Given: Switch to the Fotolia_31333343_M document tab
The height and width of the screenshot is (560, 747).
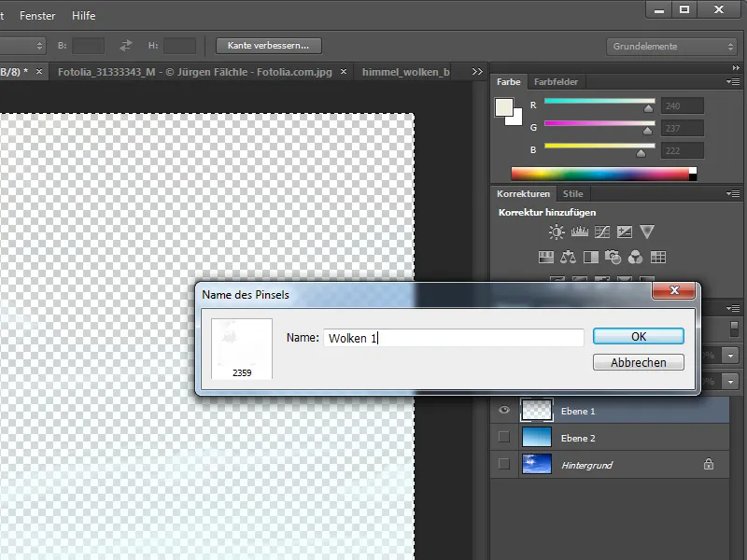Looking at the screenshot, I should pos(195,72).
